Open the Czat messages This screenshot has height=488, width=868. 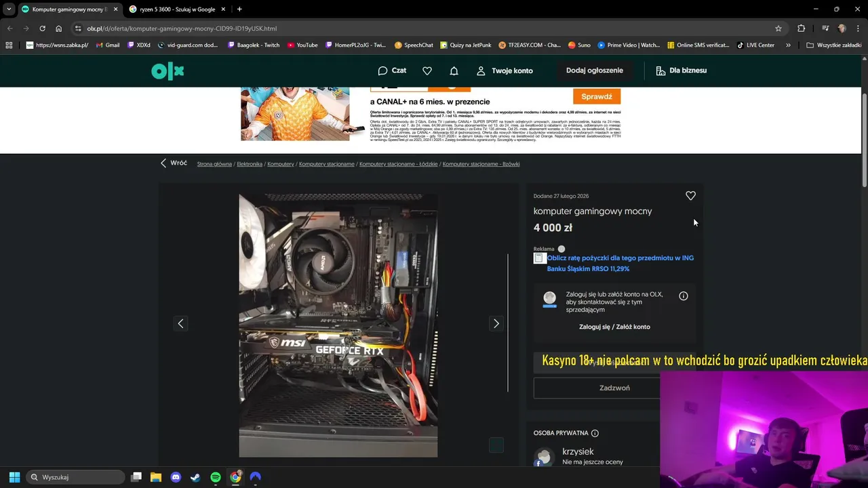pyautogui.click(x=392, y=70)
